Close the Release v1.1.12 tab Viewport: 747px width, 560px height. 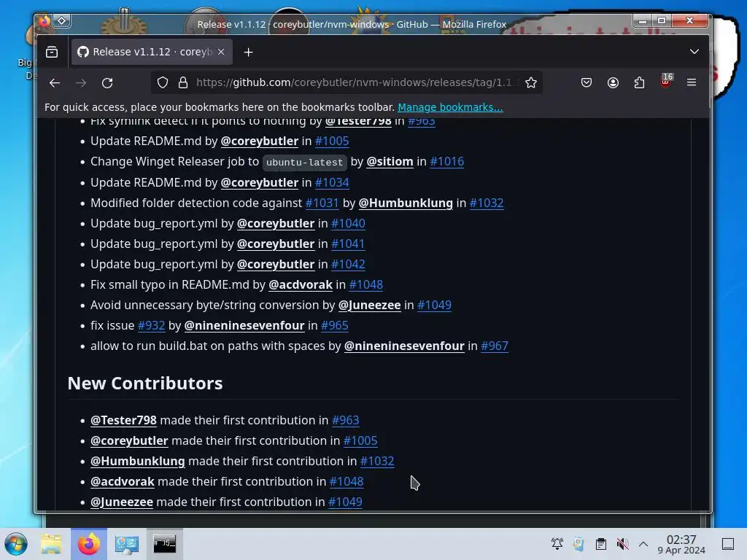click(x=221, y=52)
